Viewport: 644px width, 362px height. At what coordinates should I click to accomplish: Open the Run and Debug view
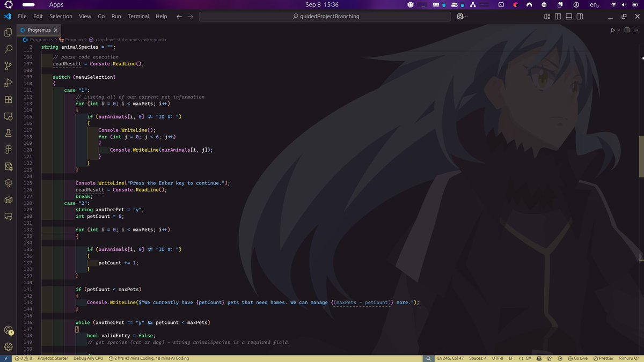8,83
